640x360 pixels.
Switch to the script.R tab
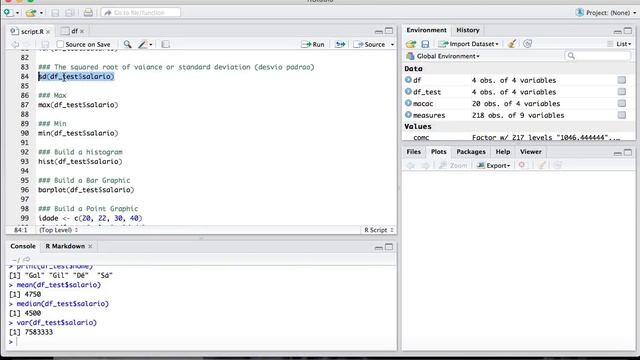(32, 31)
